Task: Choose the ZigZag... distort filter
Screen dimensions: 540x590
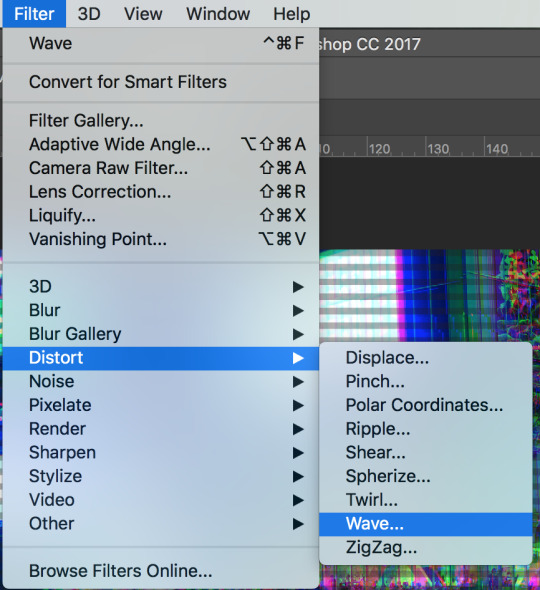Action: tap(425, 547)
